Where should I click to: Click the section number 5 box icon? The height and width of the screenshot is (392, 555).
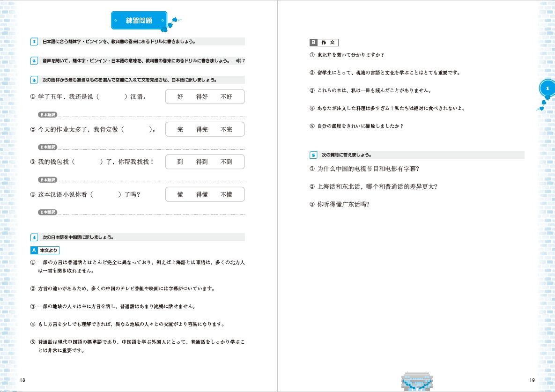[313, 155]
